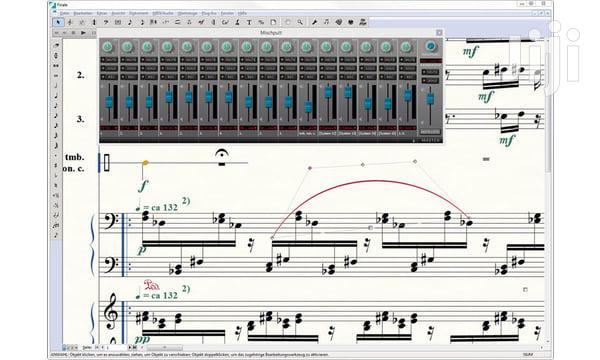
Task: Click the green pp dynamic marking
Action: [142, 339]
